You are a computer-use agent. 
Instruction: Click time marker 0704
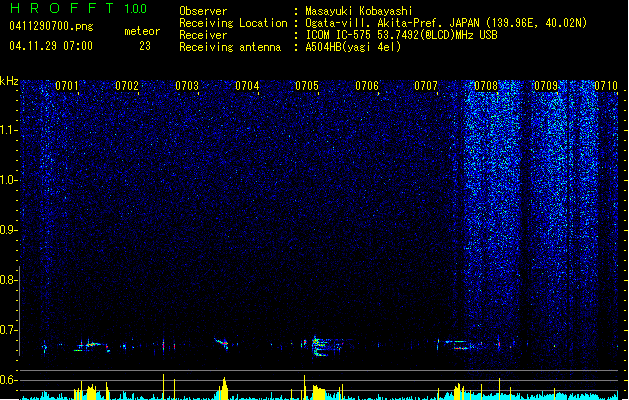pyautogui.click(x=247, y=86)
